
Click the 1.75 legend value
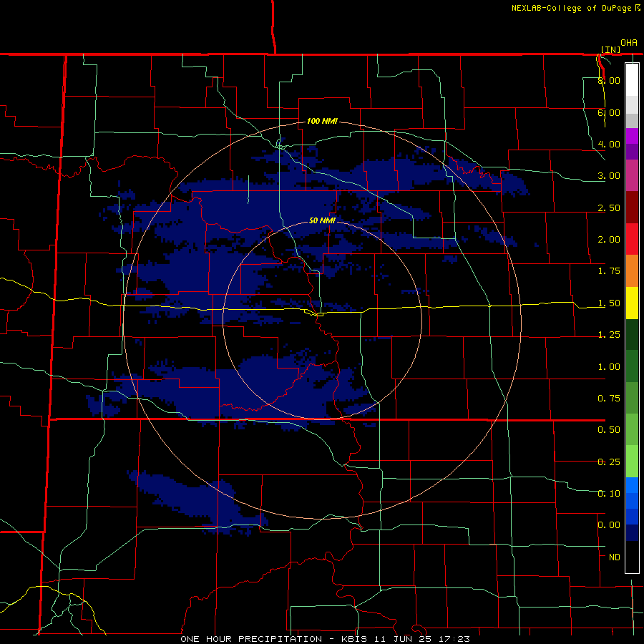tap(609, 271)
